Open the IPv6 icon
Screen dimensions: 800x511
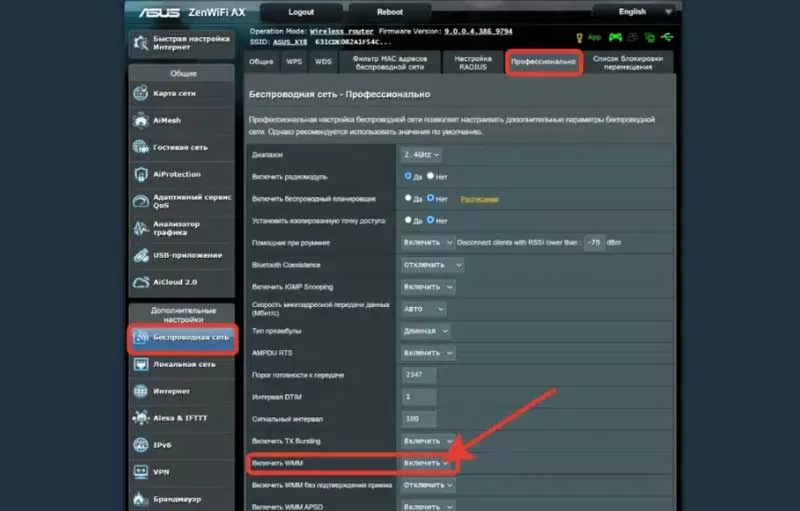(x=141, y=445)
